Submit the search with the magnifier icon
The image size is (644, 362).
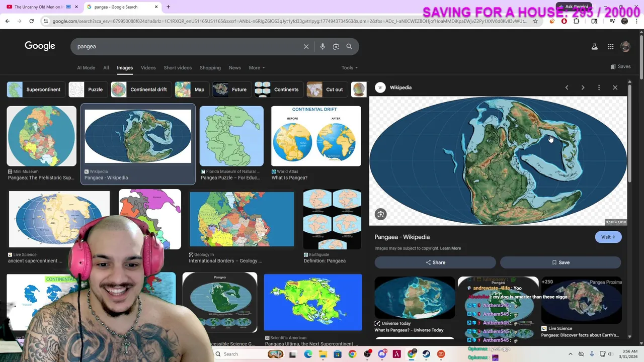349,46
